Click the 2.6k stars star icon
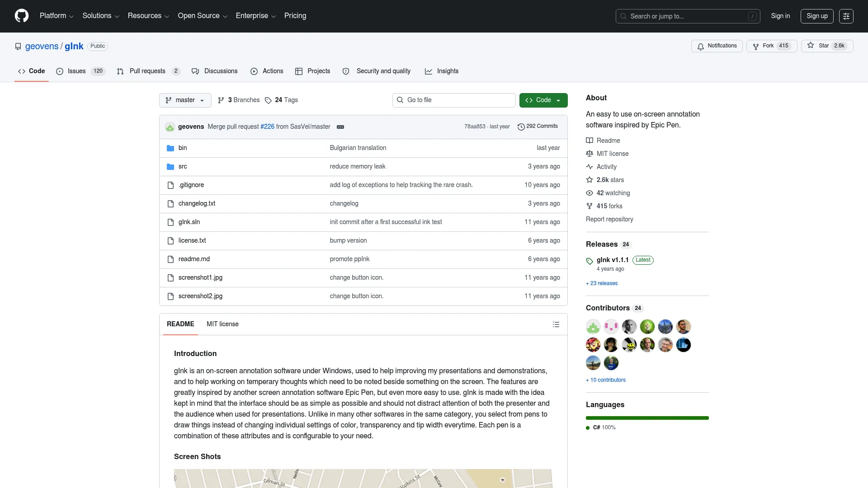The image size is (868, 488). pos(590,180)
